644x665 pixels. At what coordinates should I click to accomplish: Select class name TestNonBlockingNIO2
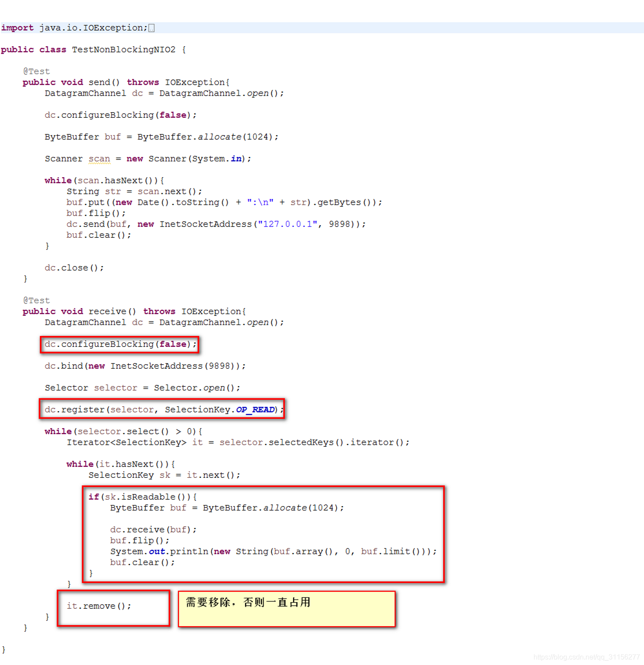pyautogui.click(x=124, y=50)
